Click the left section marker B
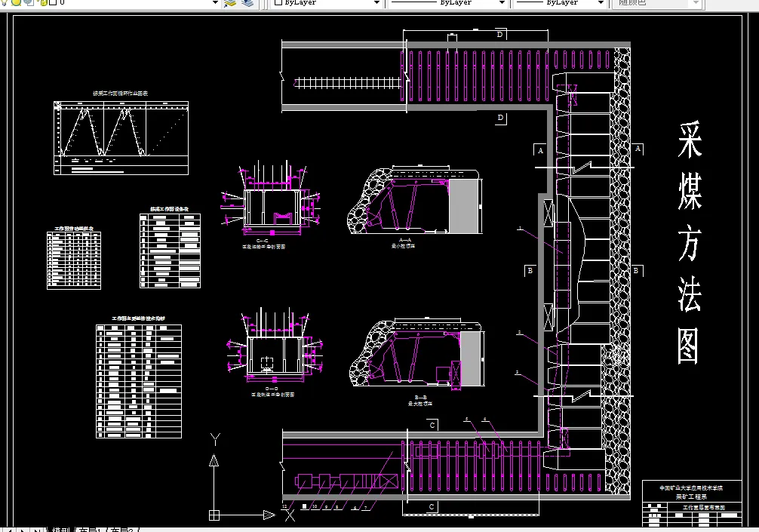Image resolution: width=759 pixels, height=532 pixels. pos(530,271)
